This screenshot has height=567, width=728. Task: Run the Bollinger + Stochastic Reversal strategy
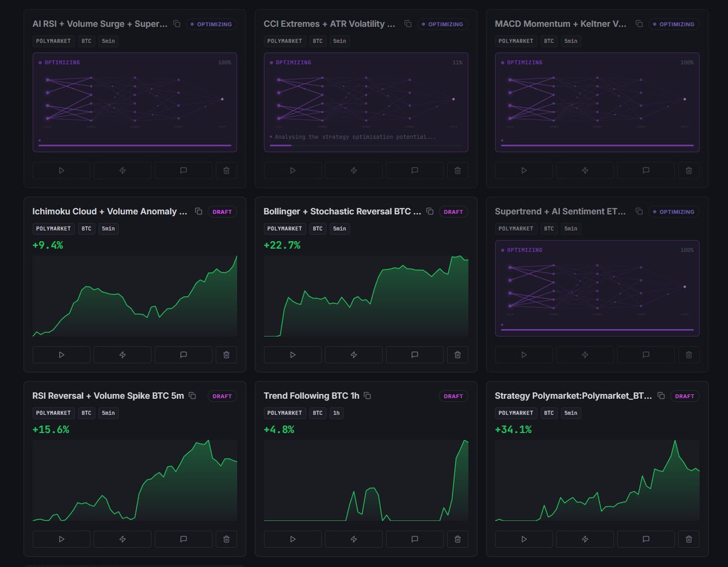click(292, 355)
